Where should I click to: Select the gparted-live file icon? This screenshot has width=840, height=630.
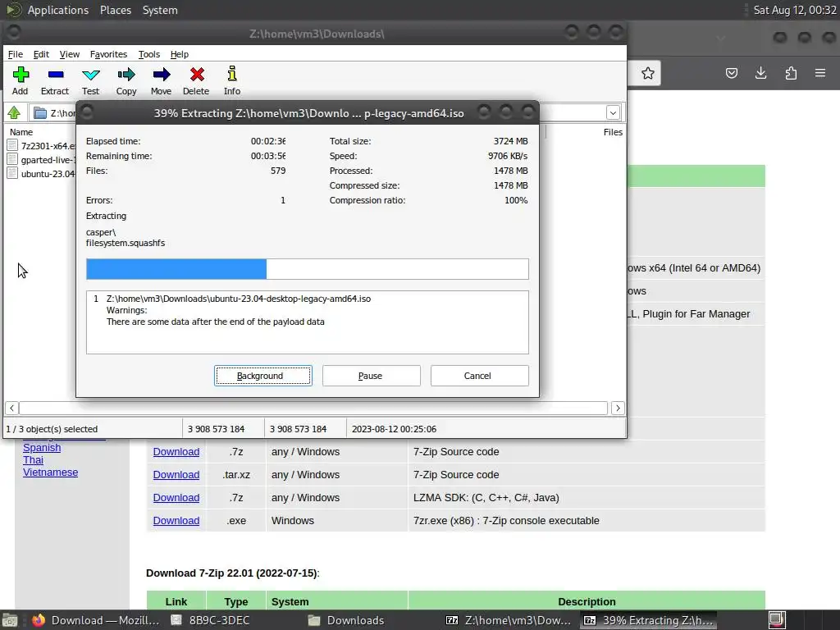(13, 159)
